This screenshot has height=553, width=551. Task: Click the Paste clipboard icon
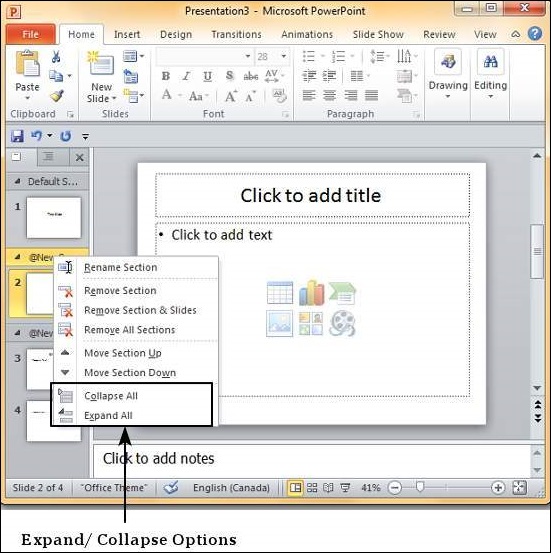[28, 63]
